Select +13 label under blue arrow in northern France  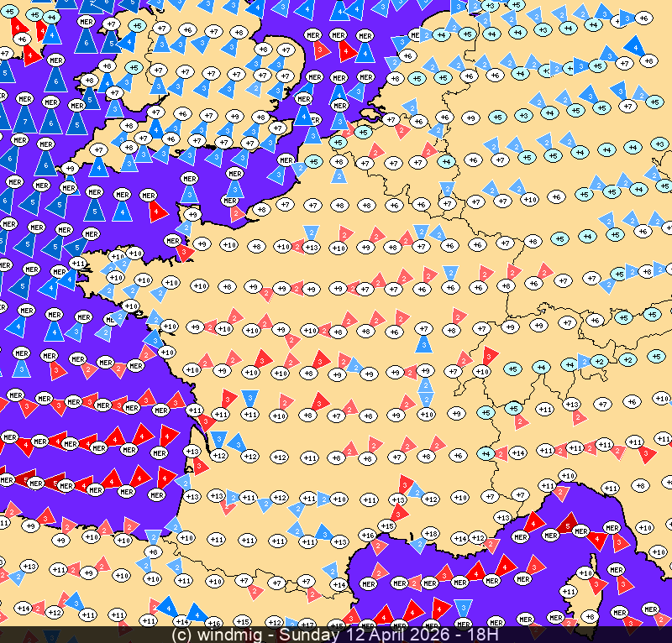tap(311, 247)
